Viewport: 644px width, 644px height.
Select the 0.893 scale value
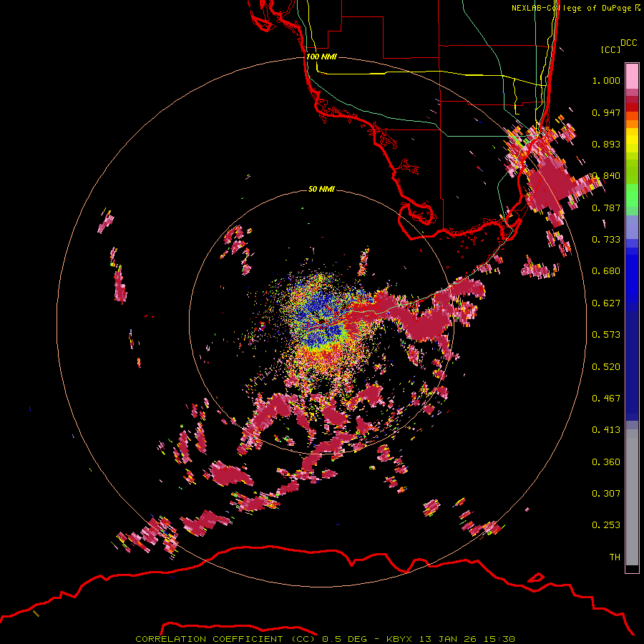pos(606,144)
